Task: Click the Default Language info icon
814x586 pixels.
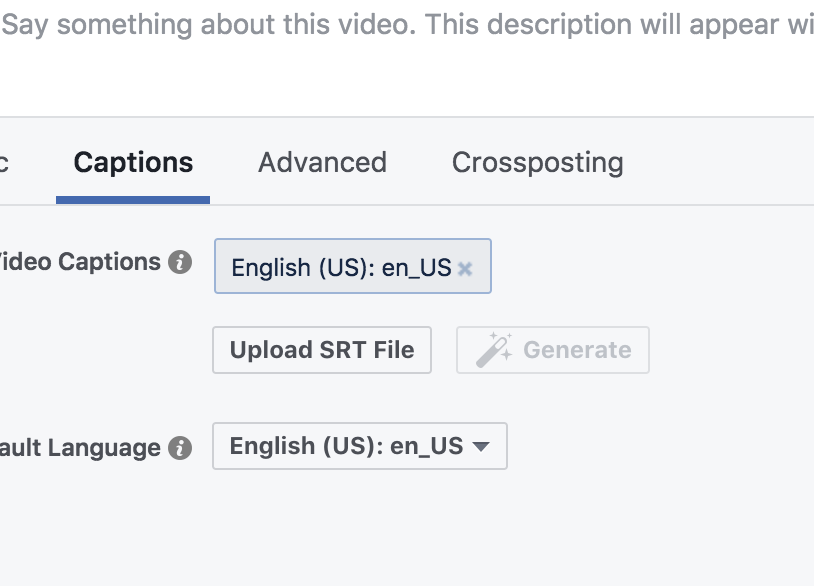Action: [180, 448]
